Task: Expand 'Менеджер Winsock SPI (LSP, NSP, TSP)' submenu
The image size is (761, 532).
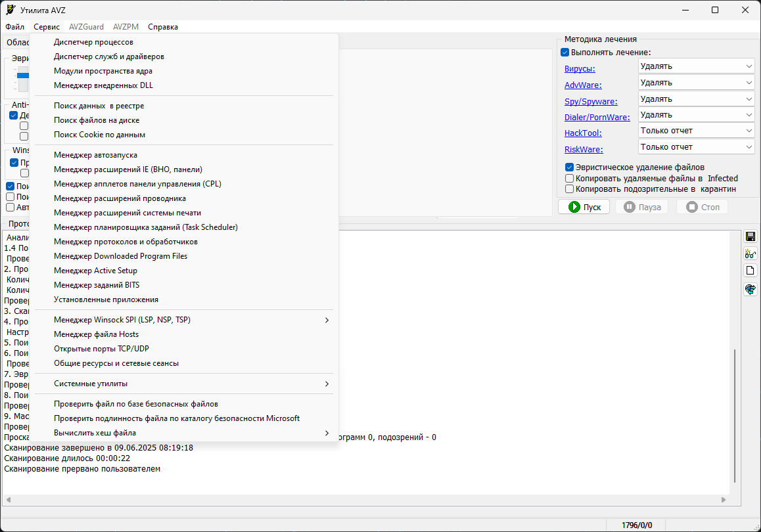Action: (184, 320)
